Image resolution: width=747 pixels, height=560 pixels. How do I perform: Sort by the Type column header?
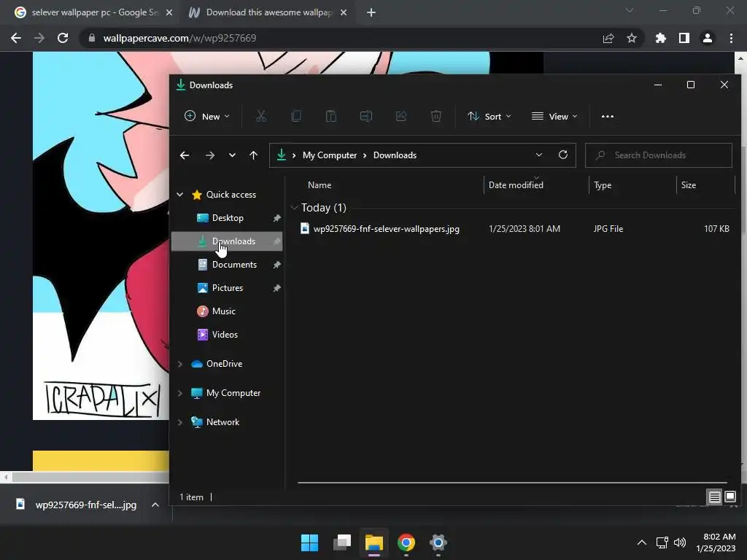point(602,184)
